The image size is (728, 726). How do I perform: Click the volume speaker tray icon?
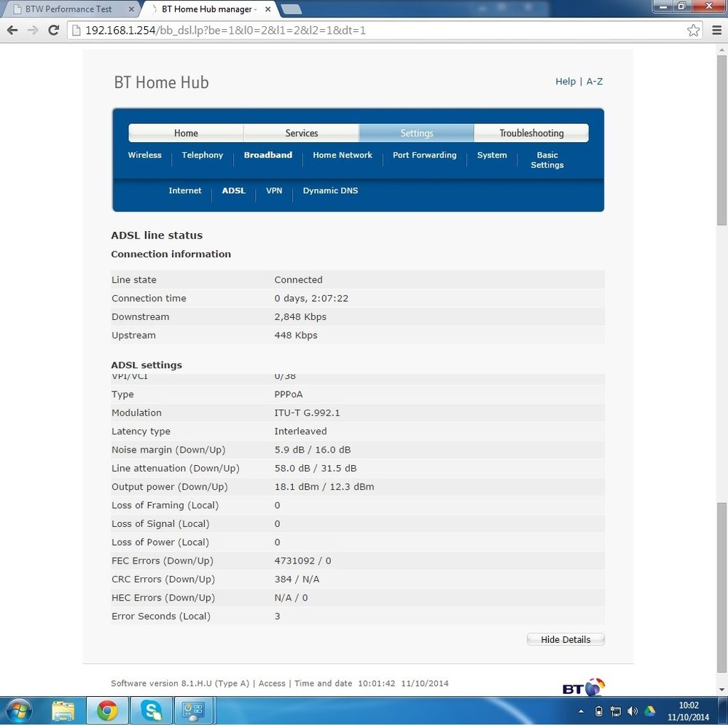click(633, 711)
